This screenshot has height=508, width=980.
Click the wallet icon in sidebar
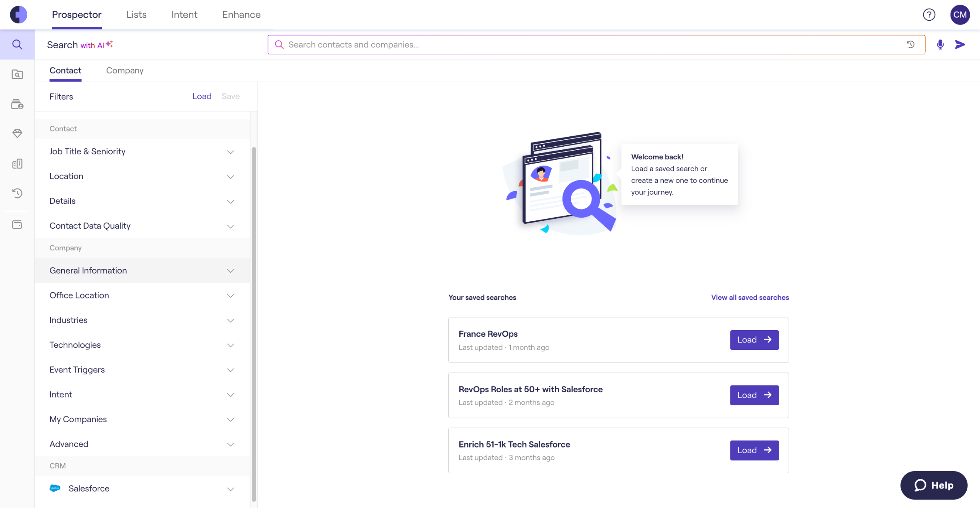[x=17, y=225]
